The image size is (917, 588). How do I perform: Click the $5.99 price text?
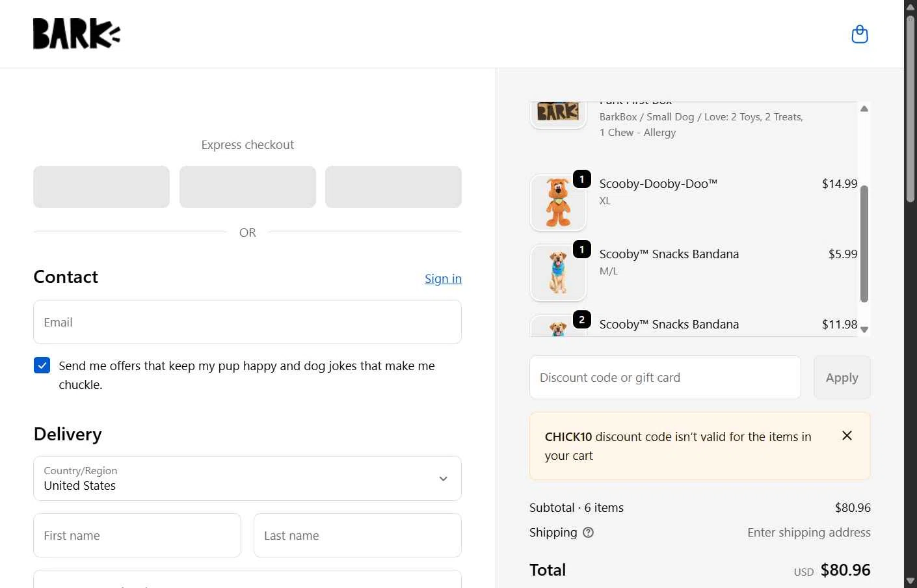coord(843,254)
